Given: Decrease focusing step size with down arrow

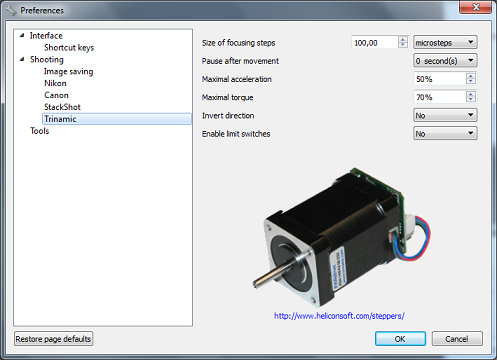Looking at the screenshot, I should tap(403, 45).
